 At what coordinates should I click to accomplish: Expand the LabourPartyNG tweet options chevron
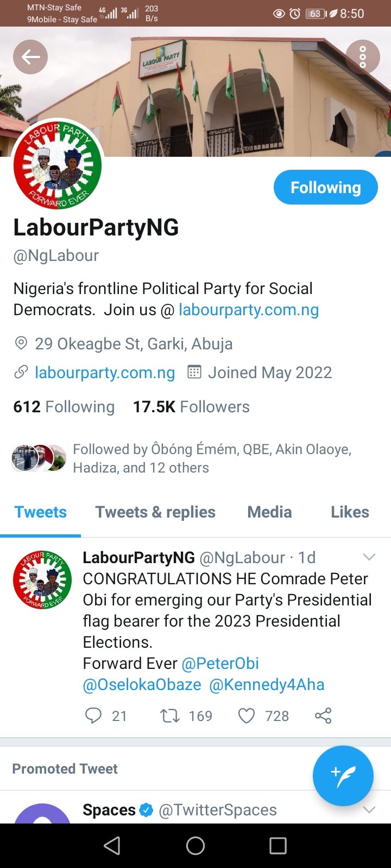click(369, 557)
